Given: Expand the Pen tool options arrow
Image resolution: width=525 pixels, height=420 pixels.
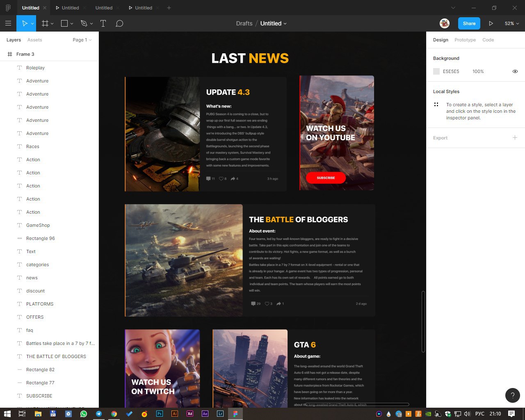Looking at the screenshot, I should click(91, 24).
